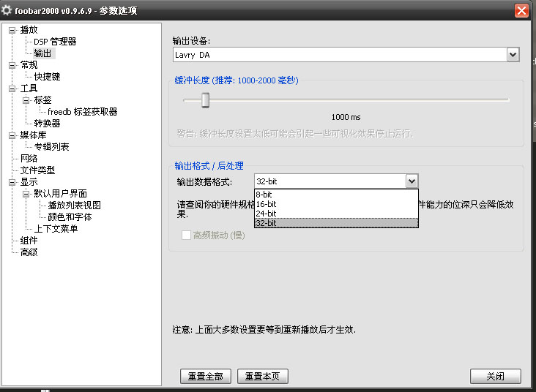
Task: Open 网络 settings page
Action: (29, 159)
